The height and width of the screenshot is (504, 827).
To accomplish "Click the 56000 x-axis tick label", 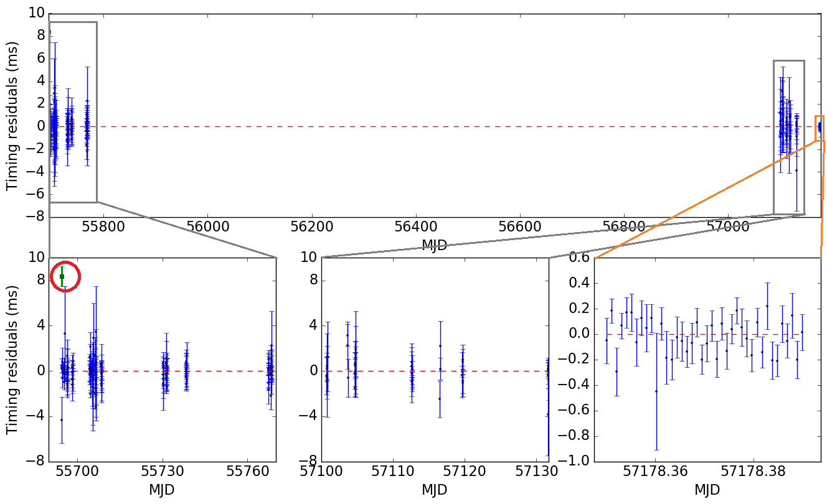I will (x=208, y=227).
